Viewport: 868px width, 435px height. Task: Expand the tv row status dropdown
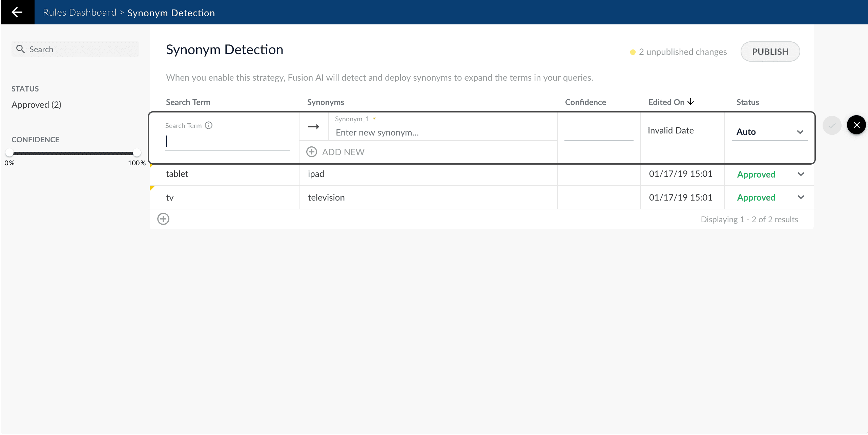(x=801, y=197)
